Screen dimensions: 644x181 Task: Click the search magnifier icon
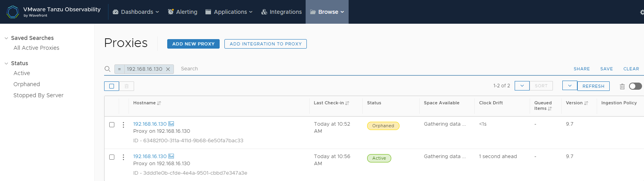point(107,69)
